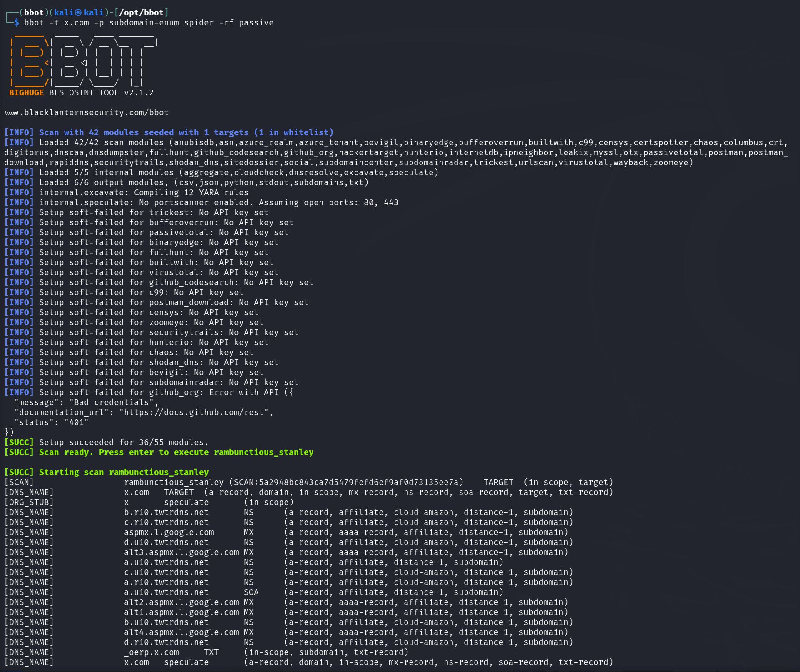Click soft-failed for shodan_dns line

point(141,362)
